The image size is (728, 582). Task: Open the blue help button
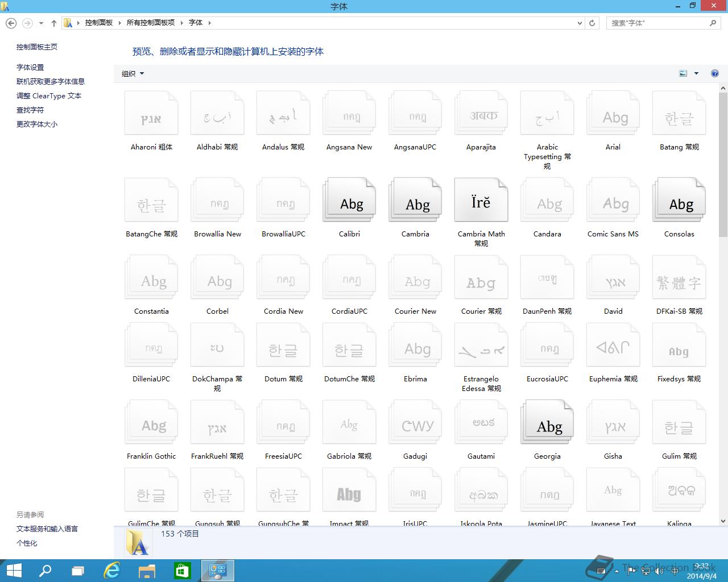tap(715, 73)
